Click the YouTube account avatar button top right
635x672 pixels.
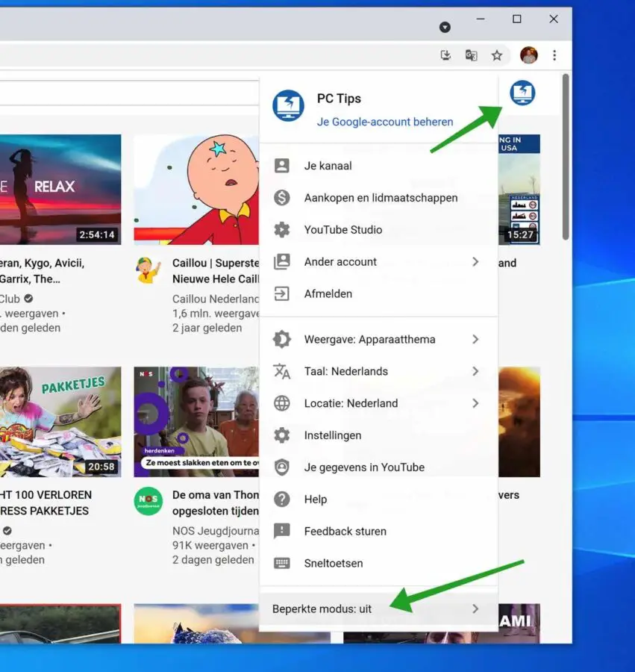(x=522, y=93)
